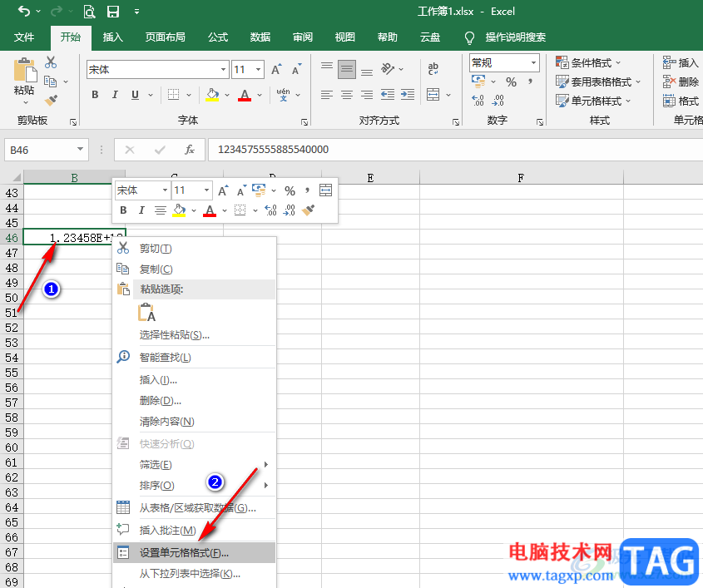Viewport: 703px width, 588px height.
Task: Click the Copy icon in the clipboard group
Action: [50, 82]
